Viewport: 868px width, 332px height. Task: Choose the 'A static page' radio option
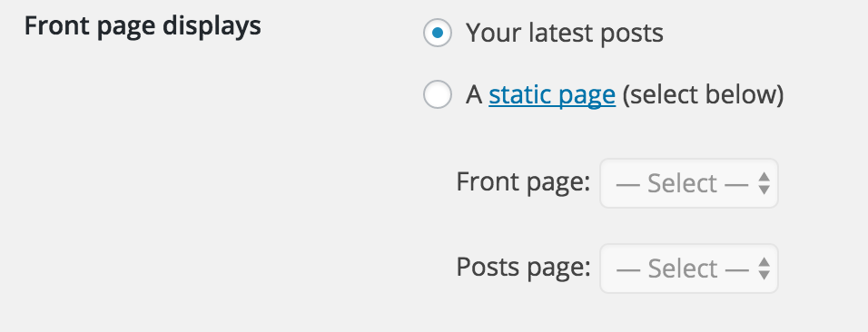point(438,94)
